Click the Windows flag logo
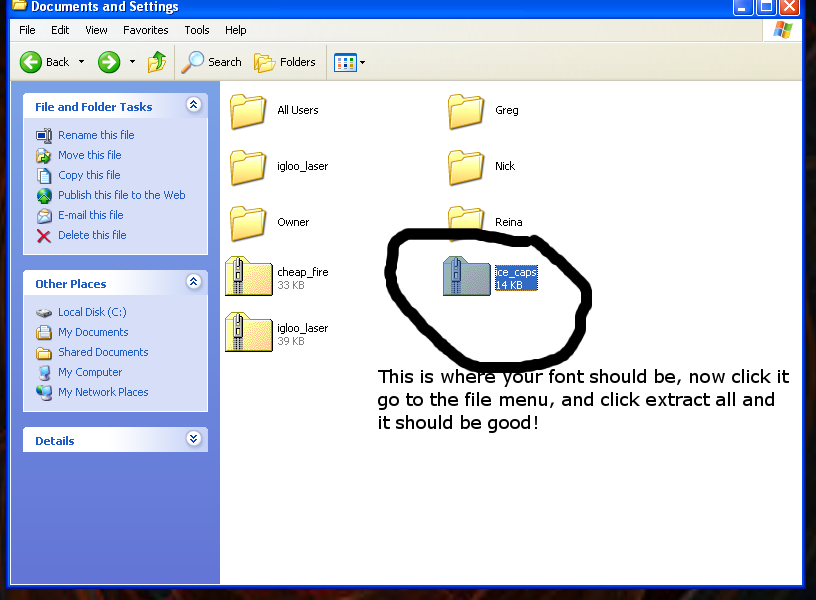The height and width of the screenshot is (600, 816). click(x=782, y=30)
